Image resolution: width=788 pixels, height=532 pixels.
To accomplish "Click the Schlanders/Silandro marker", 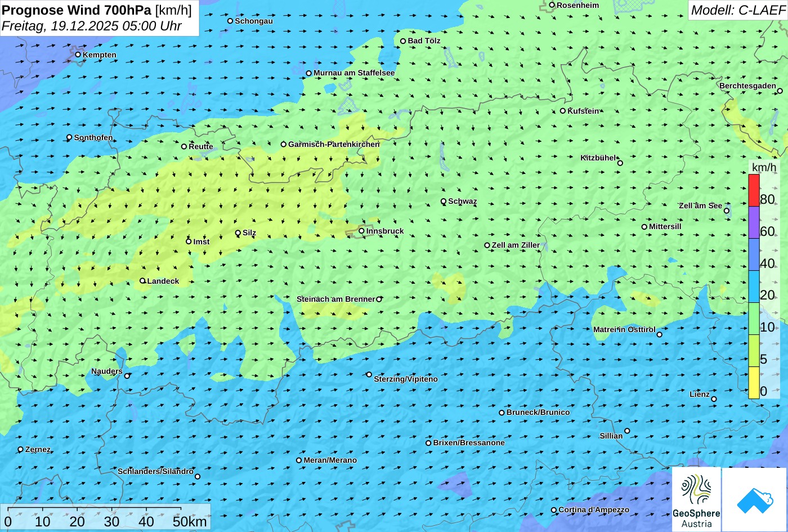I will [198, 476].
